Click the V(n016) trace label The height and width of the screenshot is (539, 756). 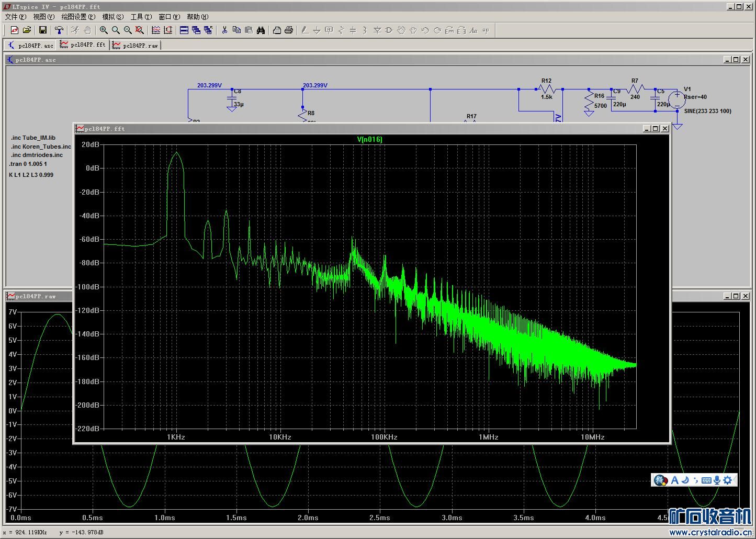point(369,139)
